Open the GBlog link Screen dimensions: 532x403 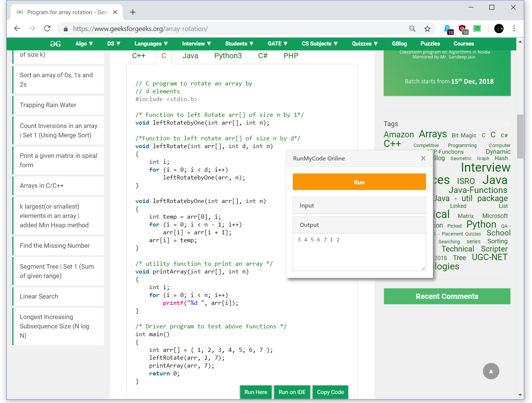click(399, 44)
